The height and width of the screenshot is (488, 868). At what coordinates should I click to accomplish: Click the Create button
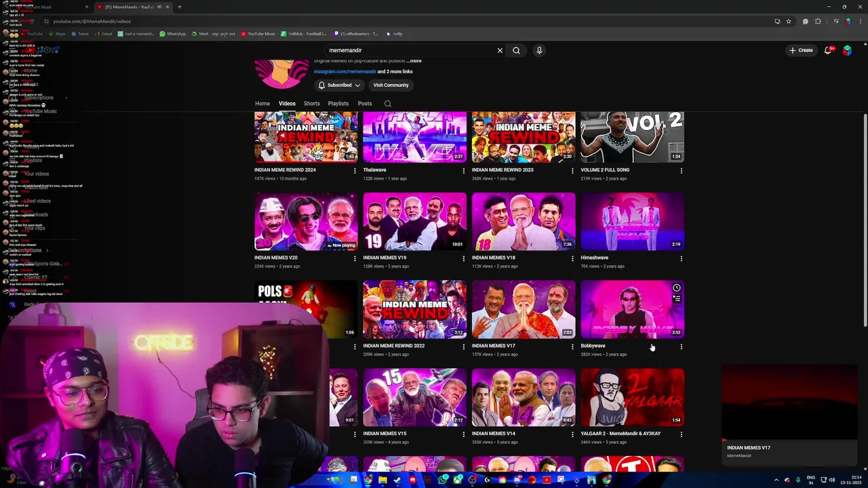click(x=801, y=50)
